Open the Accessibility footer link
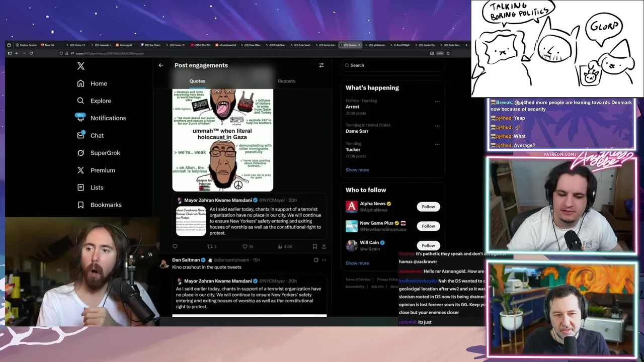This screenshot has width=644, height=362. [355, 287]
